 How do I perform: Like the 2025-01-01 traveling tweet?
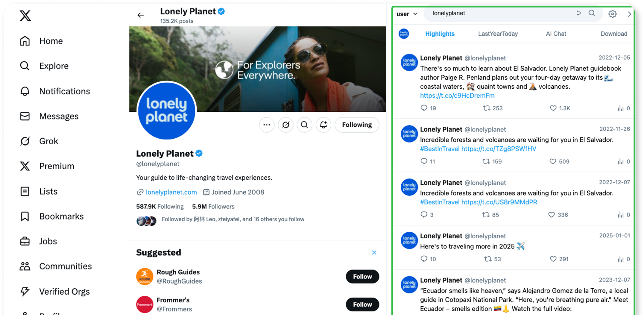tap(553, 259)
